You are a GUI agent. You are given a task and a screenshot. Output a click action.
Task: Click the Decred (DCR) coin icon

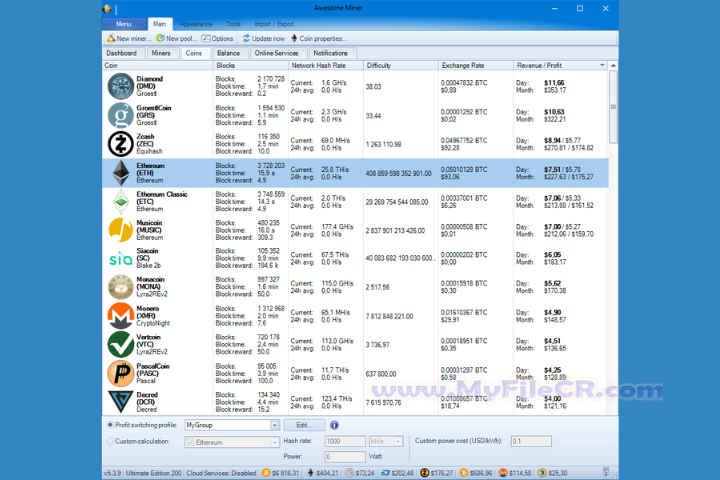(x=120, y=402)
